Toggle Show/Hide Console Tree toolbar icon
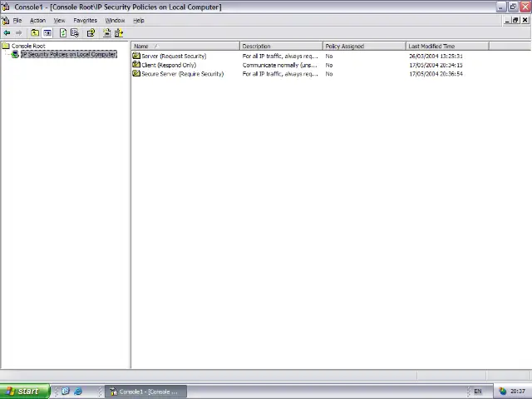This screenshot has height=399, width=532. pyautogui.click(x=47, y=33)
